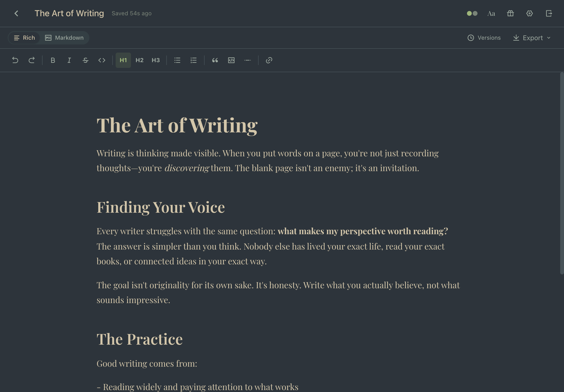Insert a blockquote
The height and width of the screenshot is (392, 564).
click(x=215, y=60)
